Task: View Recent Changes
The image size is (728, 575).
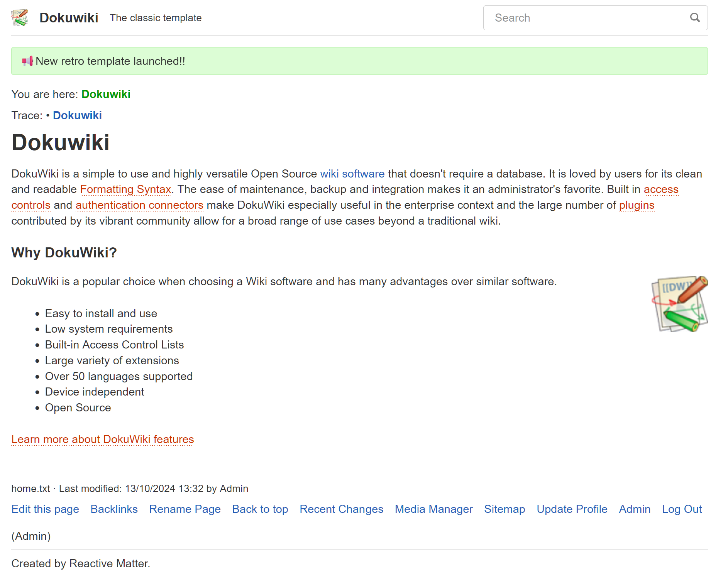Action: [x=341, y=509]
